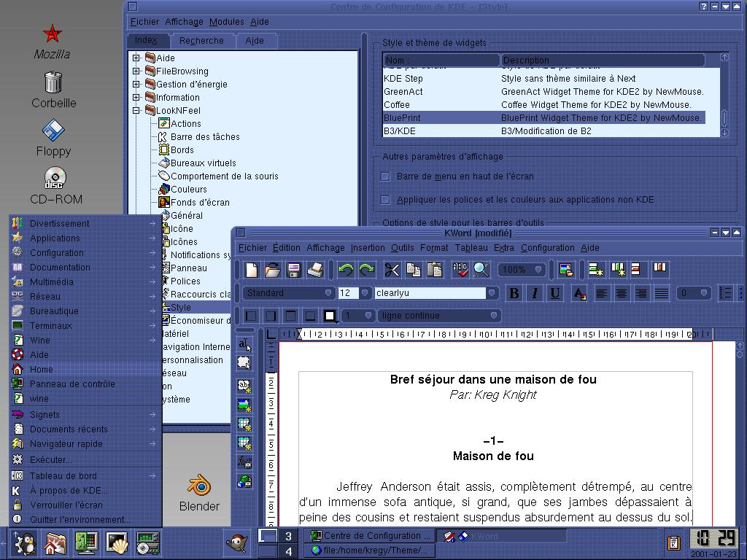Open the GIMP launcher in the panel
747x560 pixels.
pyautogui.click(x=237, y=542)
